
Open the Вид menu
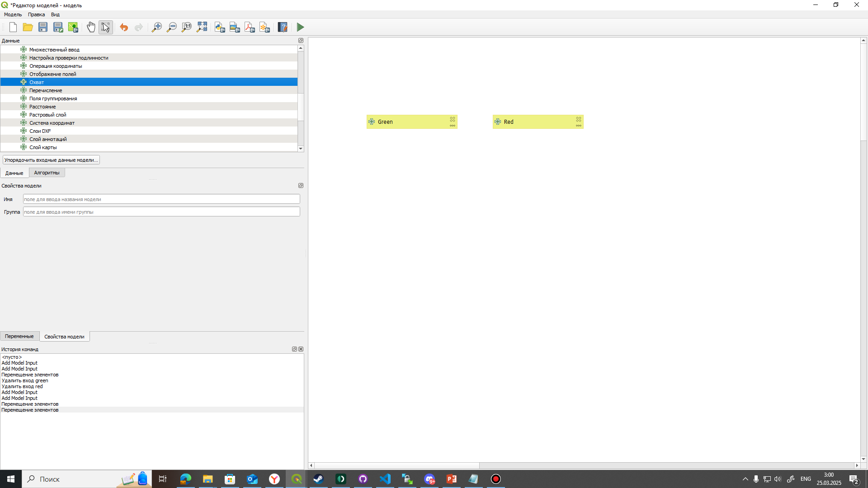[55, 14]
